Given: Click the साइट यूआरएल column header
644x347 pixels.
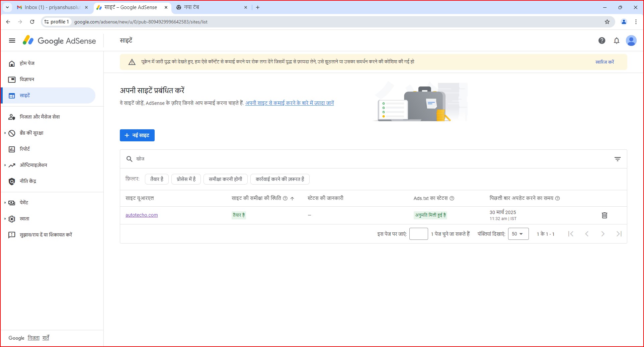Looking at the screenshot, I should click(x=140, y=198).
